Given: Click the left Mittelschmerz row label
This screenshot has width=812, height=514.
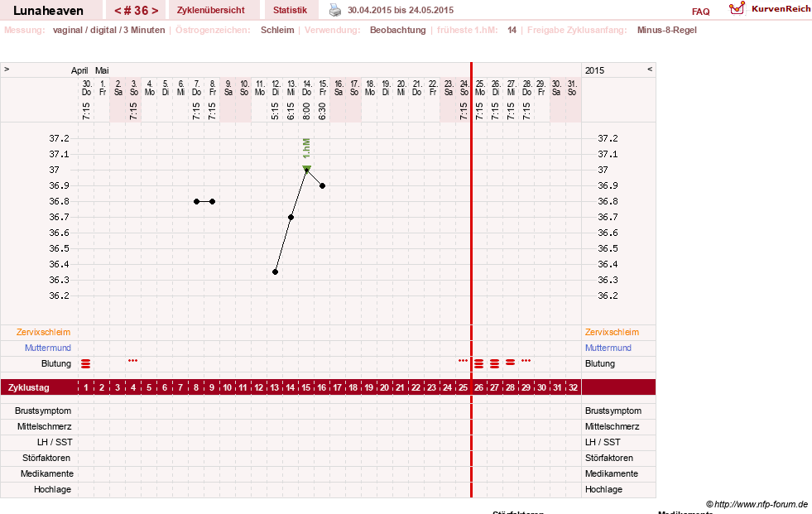Looking at the screenshot, I should coord(44,426).
